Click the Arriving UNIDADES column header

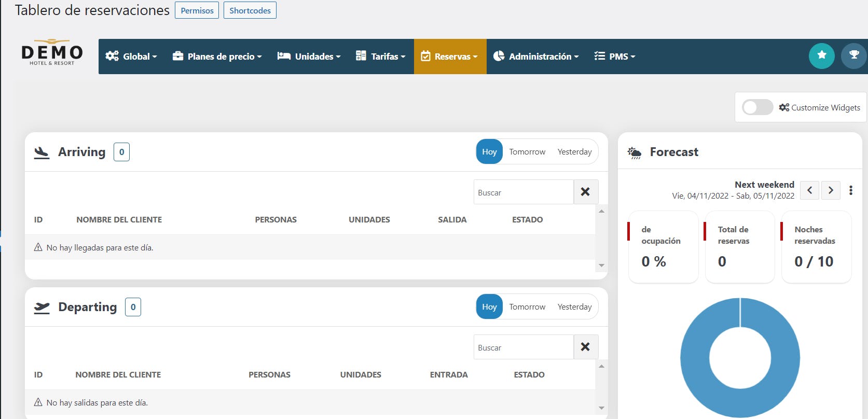click(x=369, y=219)
